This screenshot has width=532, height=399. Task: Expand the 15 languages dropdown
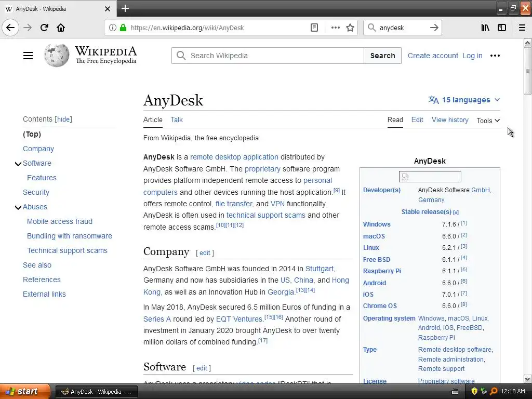464,100
